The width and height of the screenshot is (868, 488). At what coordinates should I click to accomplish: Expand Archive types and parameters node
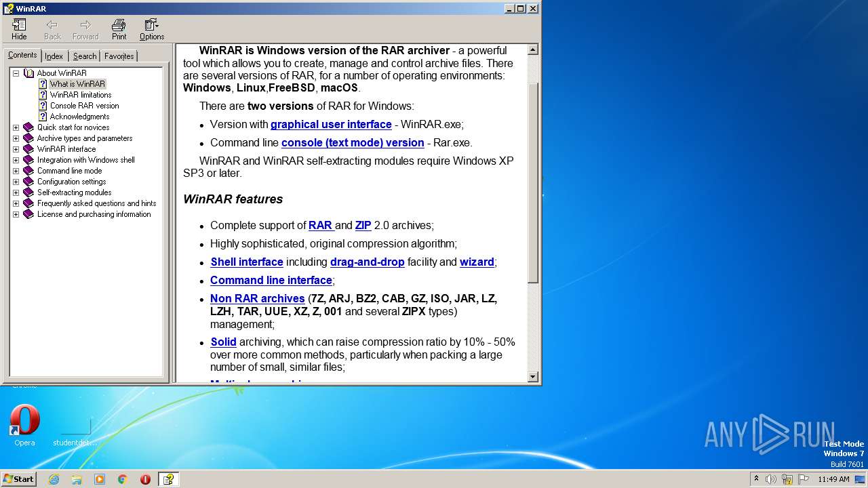coord(16,138)
